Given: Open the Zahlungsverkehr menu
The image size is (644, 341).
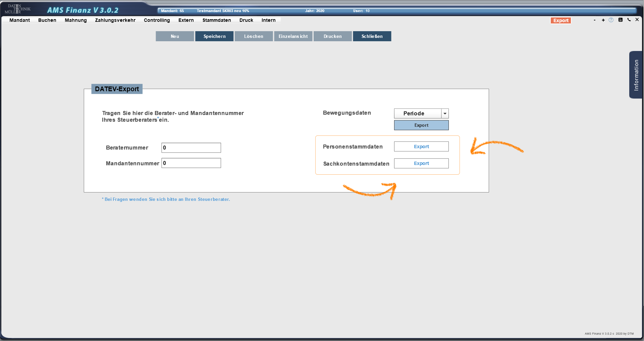Looking at the screenshot, I should pos(115,20).
